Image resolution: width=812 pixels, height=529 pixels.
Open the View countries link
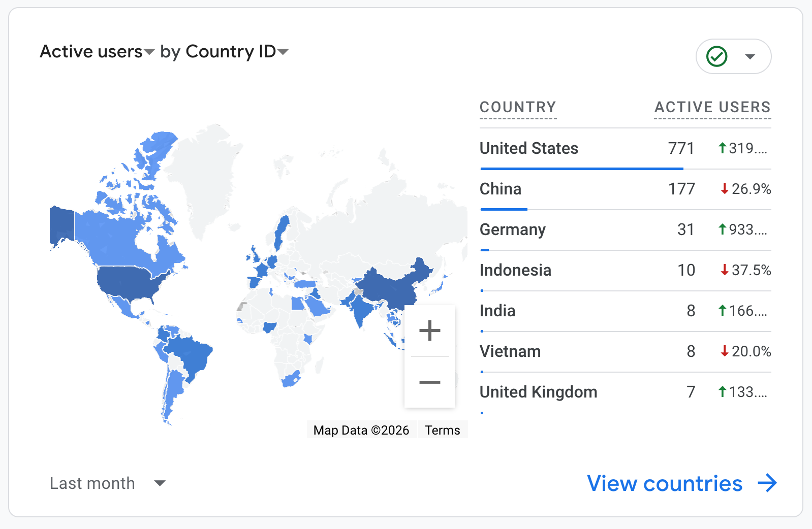665,483
